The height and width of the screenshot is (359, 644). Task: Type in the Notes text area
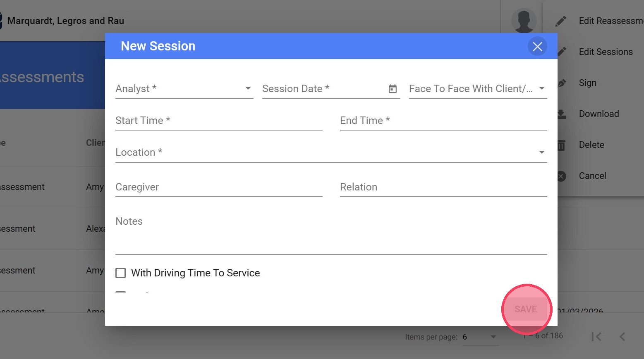coord(331,235)
